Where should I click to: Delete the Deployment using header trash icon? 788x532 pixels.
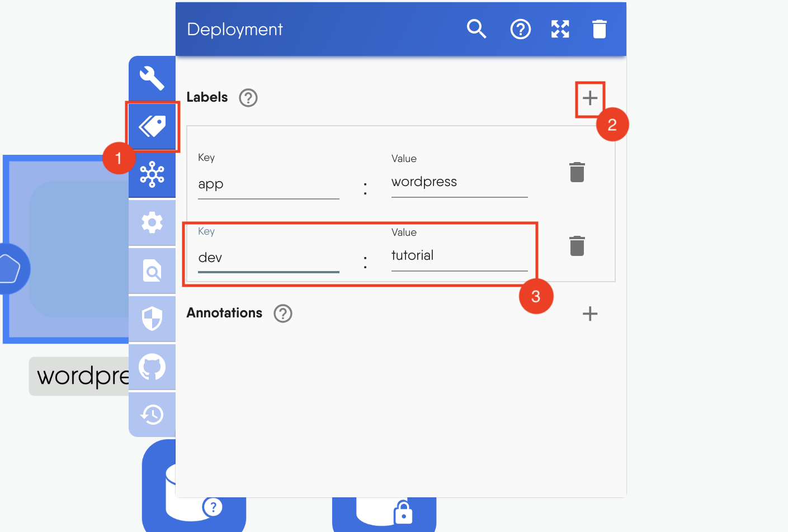coord(599,29)
